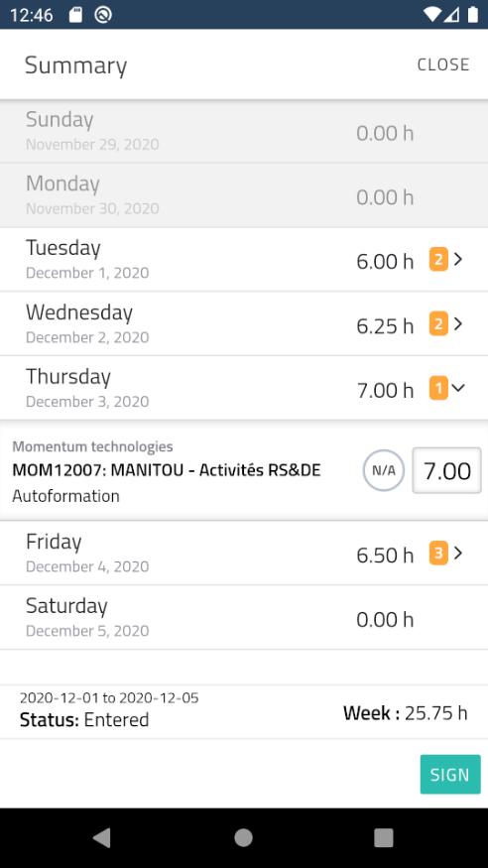The width and height of the screenshot is (488, 868).
Task: Tap the orange 2 badge on Tuesday
Action: pyautogui.click(x=438, y=259)
